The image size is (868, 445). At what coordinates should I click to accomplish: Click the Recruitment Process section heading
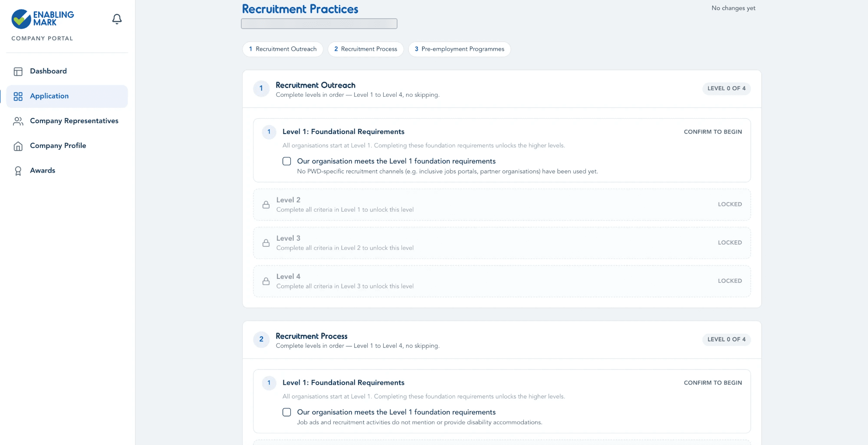pyautogui.click(x=312, y=336)
